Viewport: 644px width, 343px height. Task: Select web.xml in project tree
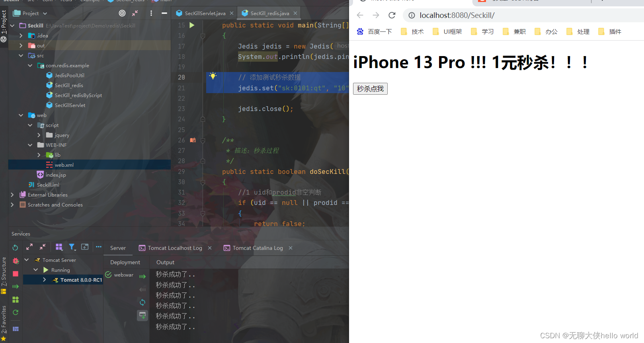pos(64,165)
